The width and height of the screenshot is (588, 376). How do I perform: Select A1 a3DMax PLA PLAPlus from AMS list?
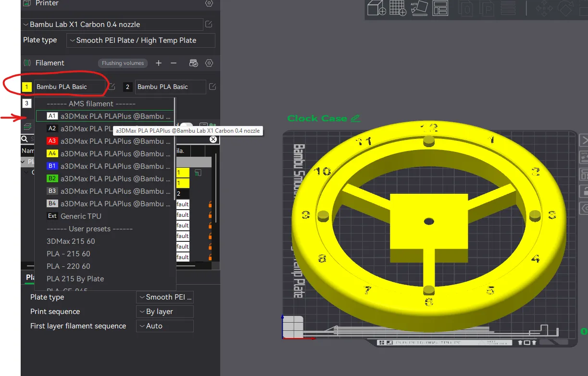point(105,116)
